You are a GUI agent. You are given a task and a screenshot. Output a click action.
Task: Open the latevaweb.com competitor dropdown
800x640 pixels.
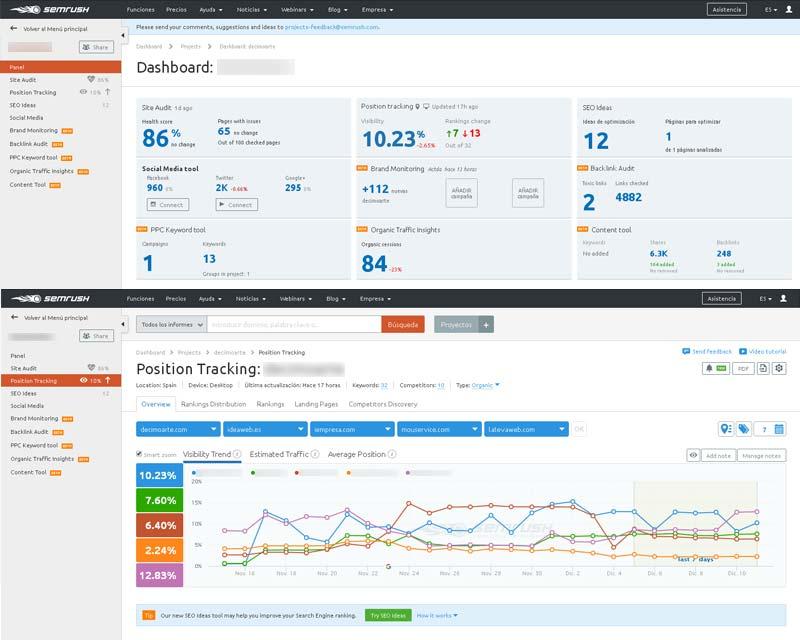(x=525, y=429)
